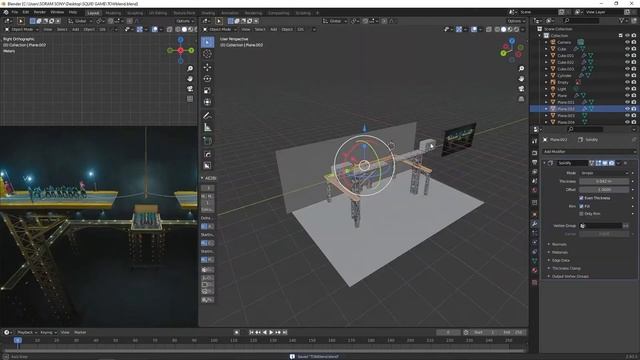Screen dimensions: 640x360
Task: Open the Edit menu
Action: click(x=26, y=12)
